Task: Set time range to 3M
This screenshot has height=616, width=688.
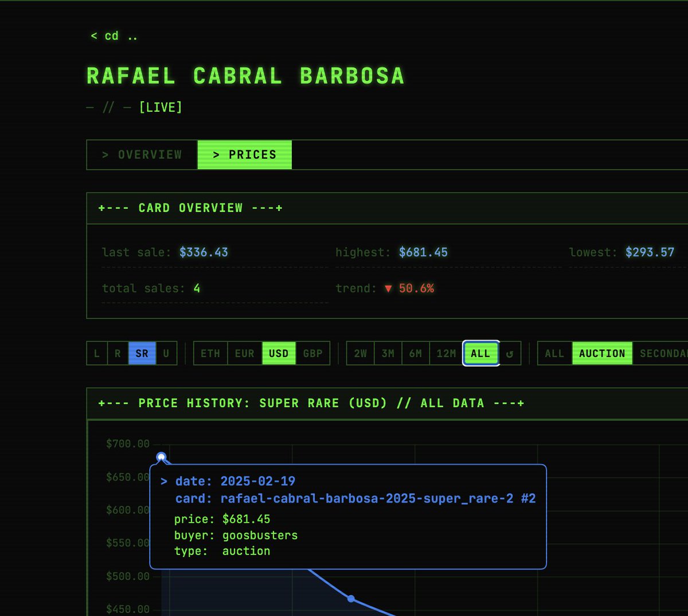Action: tap(388, 353)
